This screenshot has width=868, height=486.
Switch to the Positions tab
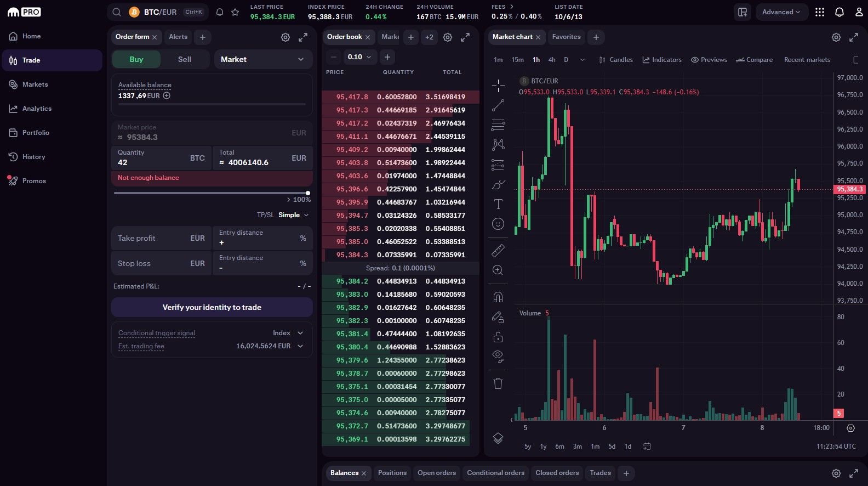[392, 473]
